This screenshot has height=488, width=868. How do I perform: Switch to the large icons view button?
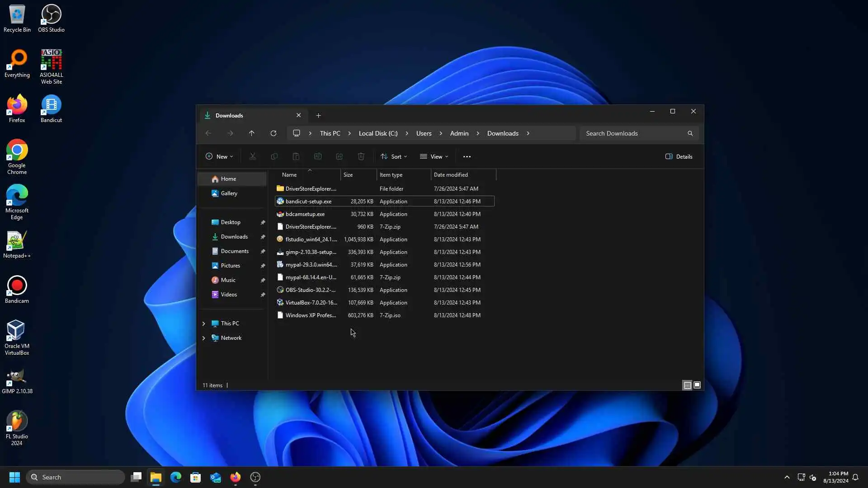(697, 385)
